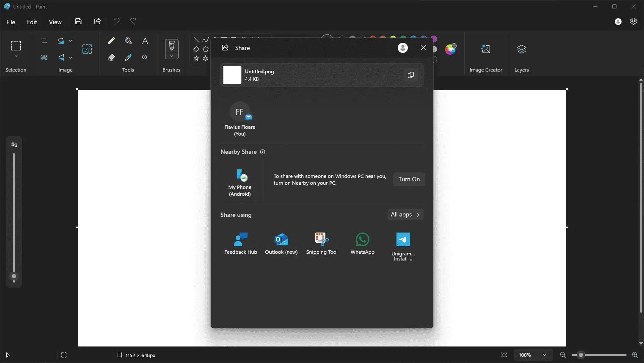Click the Turn On button
This screenshot has height=363, width=644.
pos(409,179)
